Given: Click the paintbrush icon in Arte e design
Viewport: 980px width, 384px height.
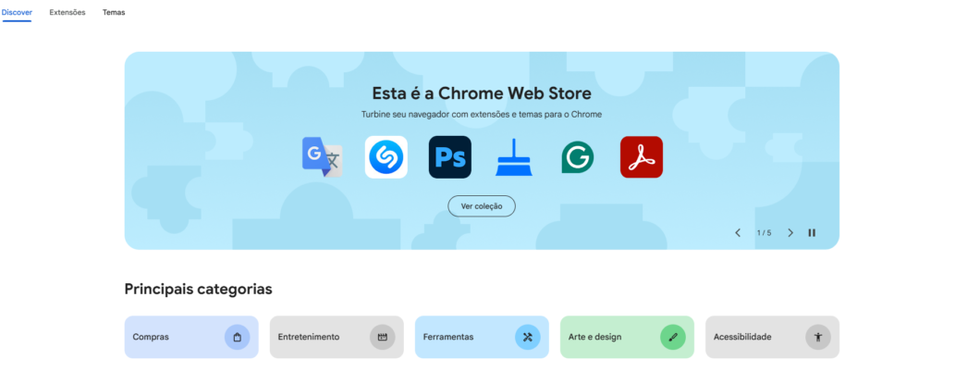Looking at the screenshot, I should point(672,337).
